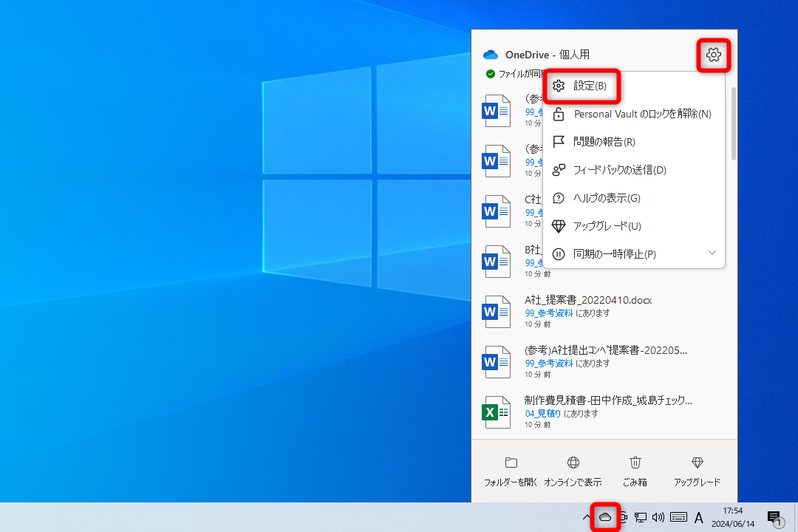Viewport: 798px width, 532px height.
Task: Open the フォルダーを開く folder icon
Action: point(511,462)
